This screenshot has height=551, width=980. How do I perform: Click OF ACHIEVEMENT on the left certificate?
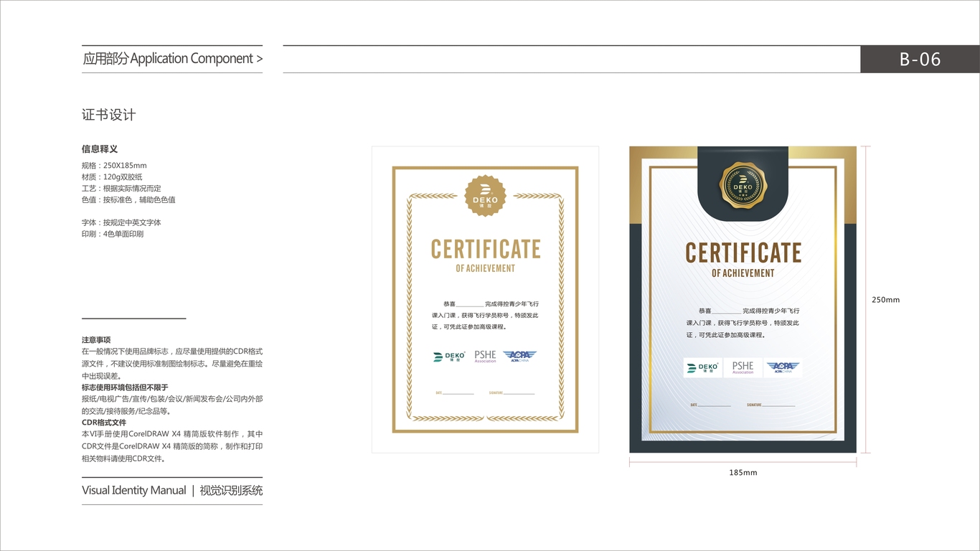point(486,268)
